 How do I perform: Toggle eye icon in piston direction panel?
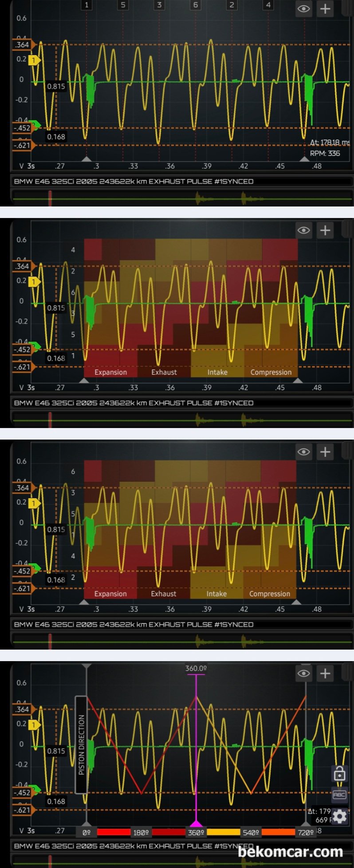(304, 674)
